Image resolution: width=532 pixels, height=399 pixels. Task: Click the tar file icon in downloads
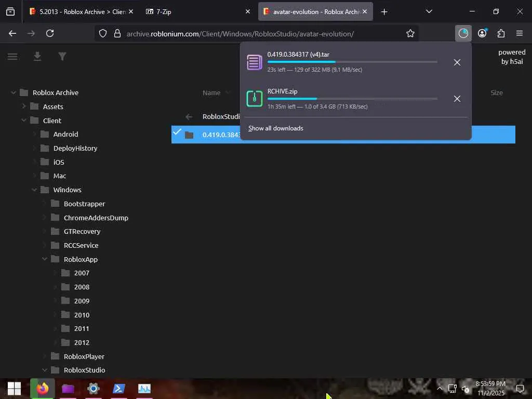255,62
